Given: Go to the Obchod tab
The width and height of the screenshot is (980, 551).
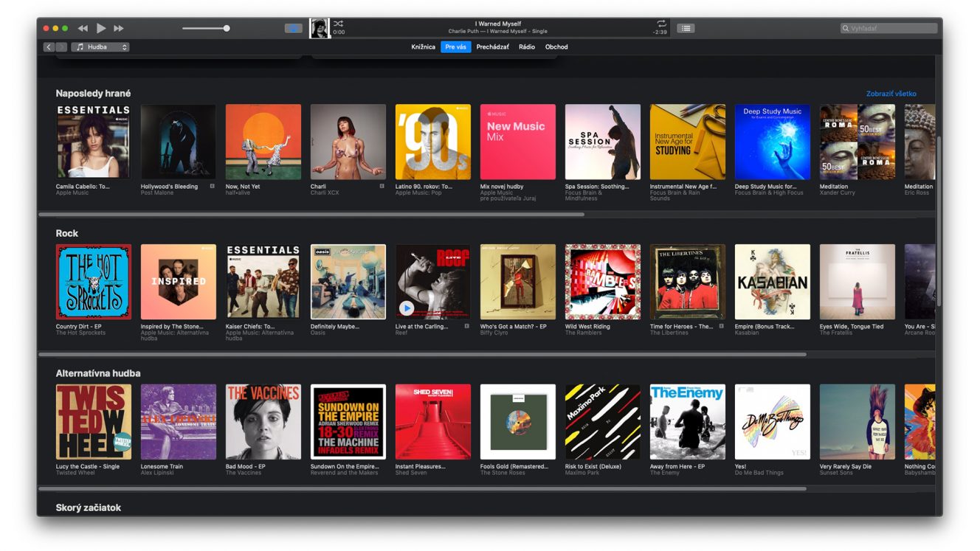Looking at the screenshot, I should pos(556,47).
